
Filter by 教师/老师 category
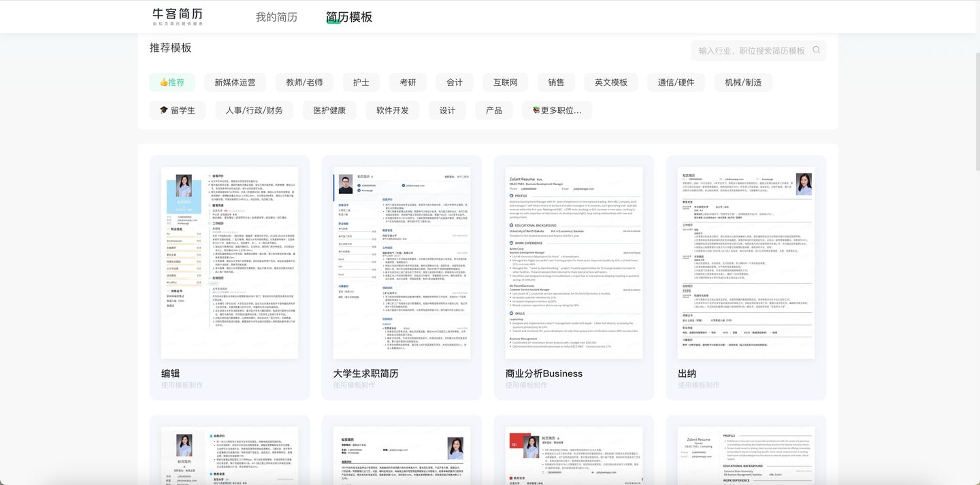point(304,82)
